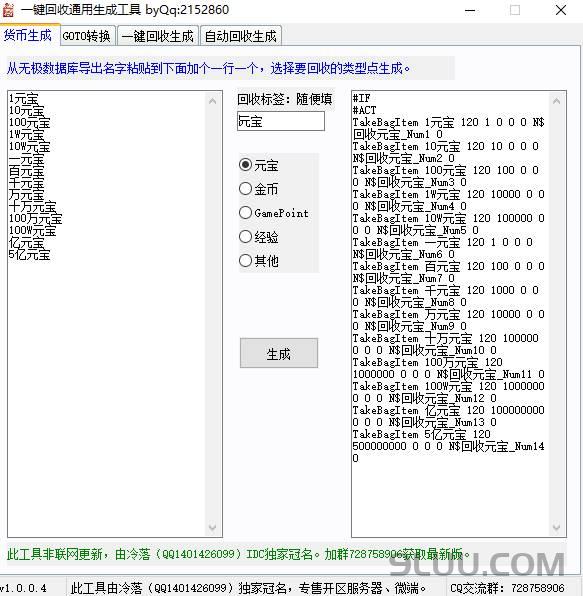The image size is (583, 596).
Task: Click the '#ACT' line in output
Action: coord(364,110)
